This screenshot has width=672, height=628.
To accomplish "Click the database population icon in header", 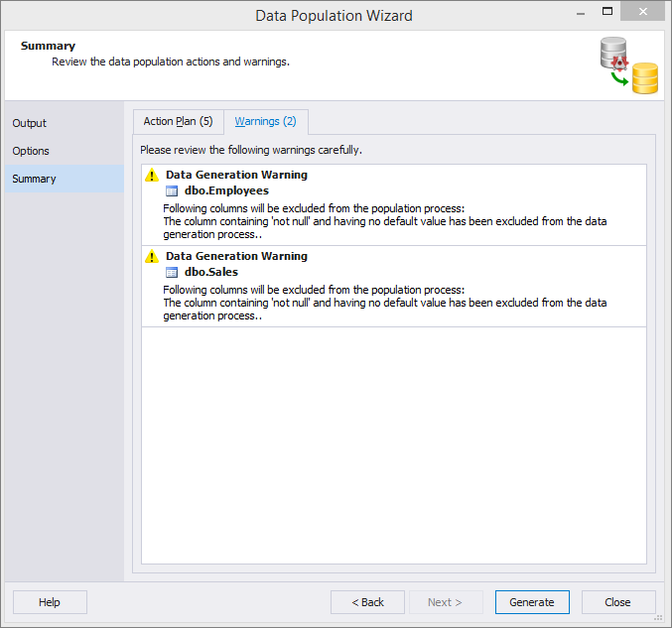I will click(x=628, y=65).
